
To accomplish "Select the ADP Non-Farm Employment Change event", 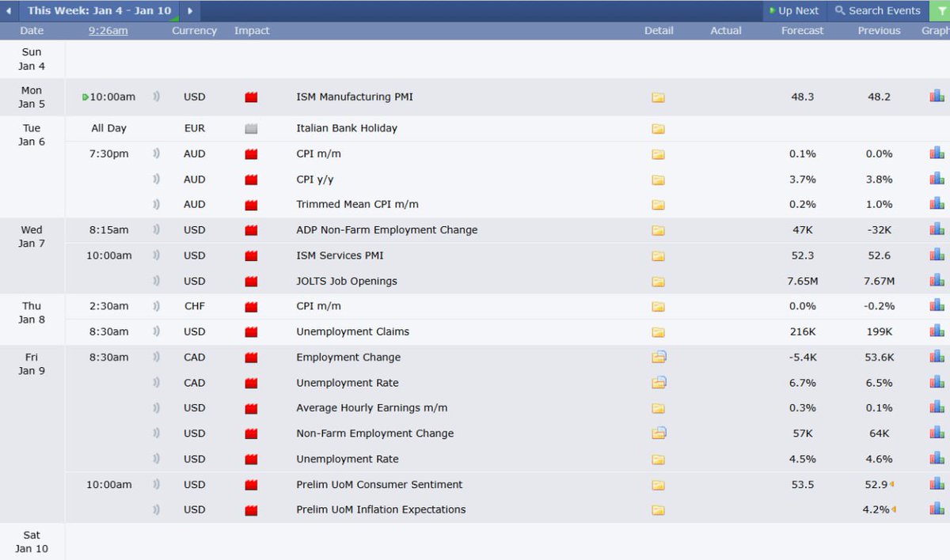I will point(387,230).
